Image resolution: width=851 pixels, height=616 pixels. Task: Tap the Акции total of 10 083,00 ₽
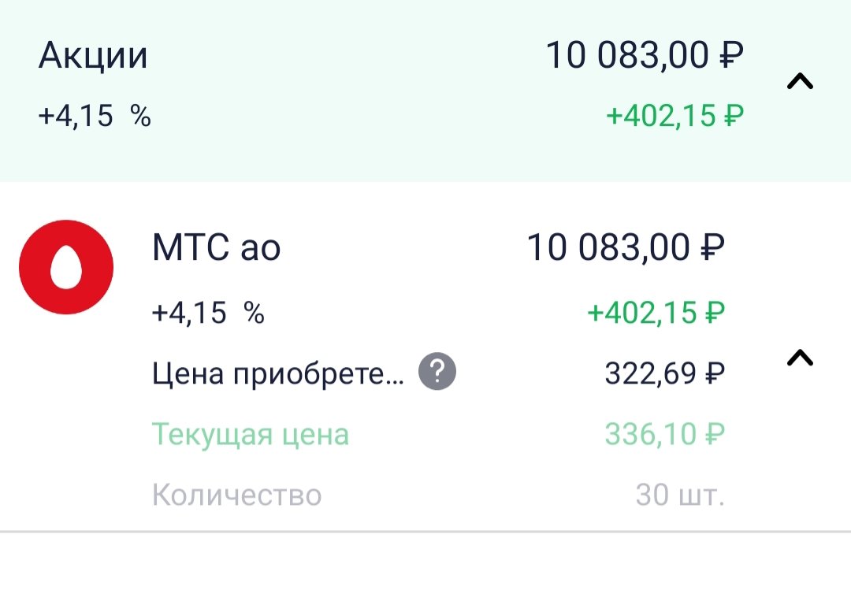click(x=645, y=57)
